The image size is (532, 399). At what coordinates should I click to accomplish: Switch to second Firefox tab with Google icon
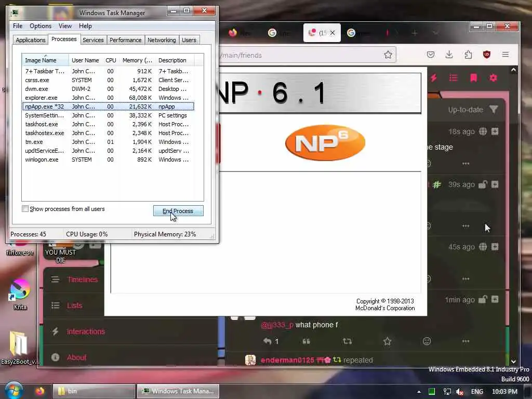280,33
